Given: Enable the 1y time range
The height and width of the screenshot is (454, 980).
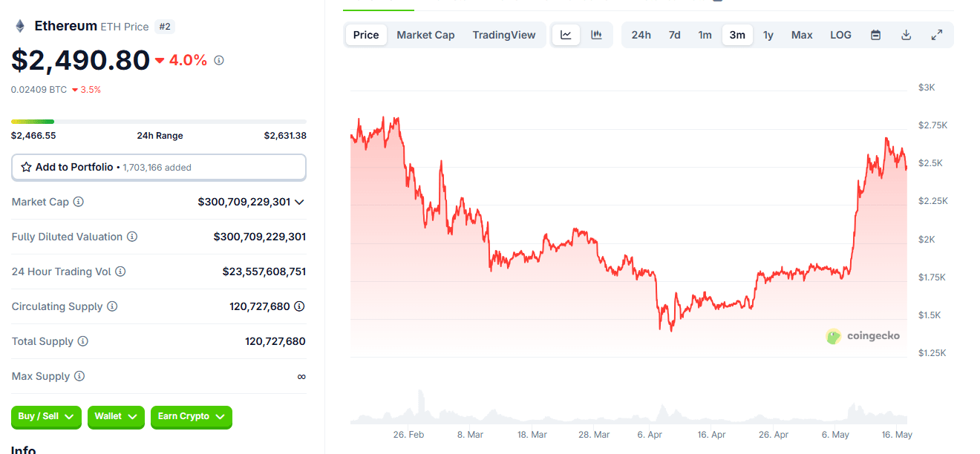Looking at the screenshot, I should pos(768,34).
